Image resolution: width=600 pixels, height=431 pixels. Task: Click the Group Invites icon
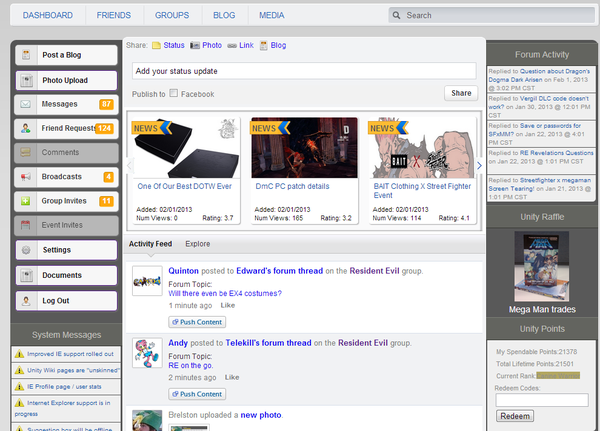pos(26,201)
